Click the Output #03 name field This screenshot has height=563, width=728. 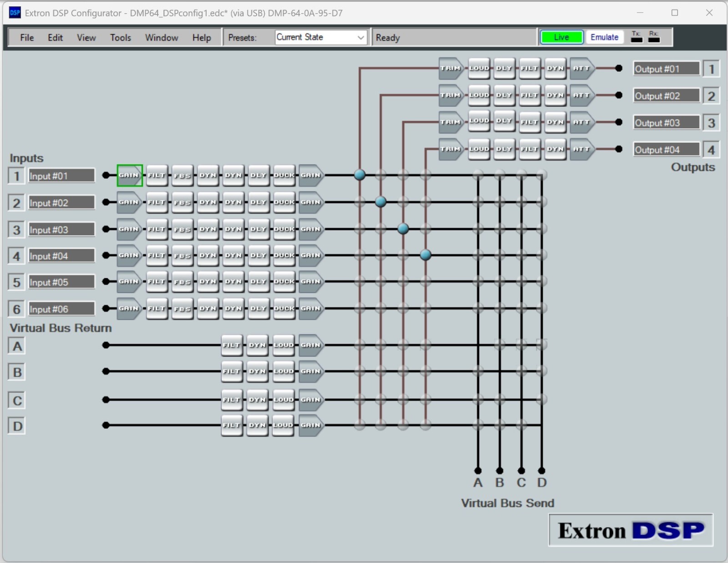[x=667, y=122]
